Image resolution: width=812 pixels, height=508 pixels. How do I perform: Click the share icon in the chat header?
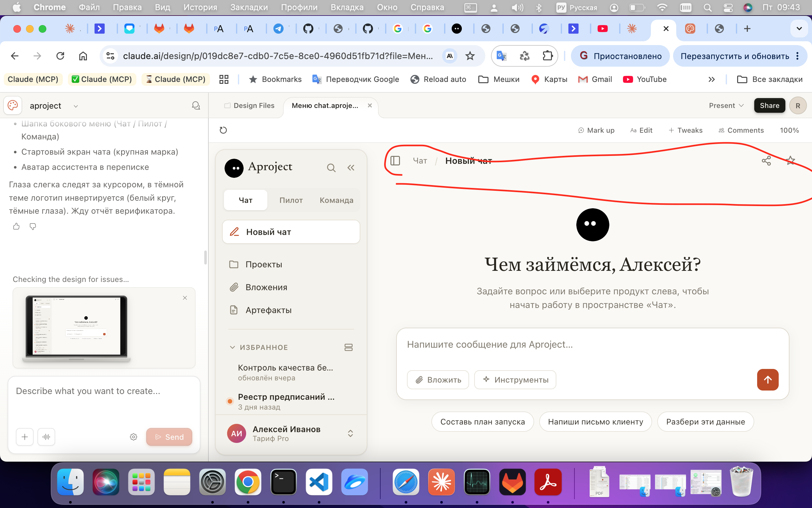[766, 161]
